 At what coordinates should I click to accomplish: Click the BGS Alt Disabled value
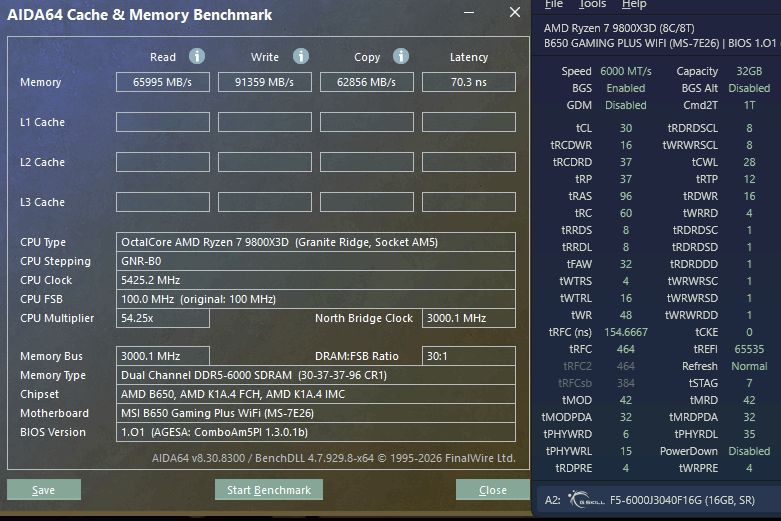point(749,88)
